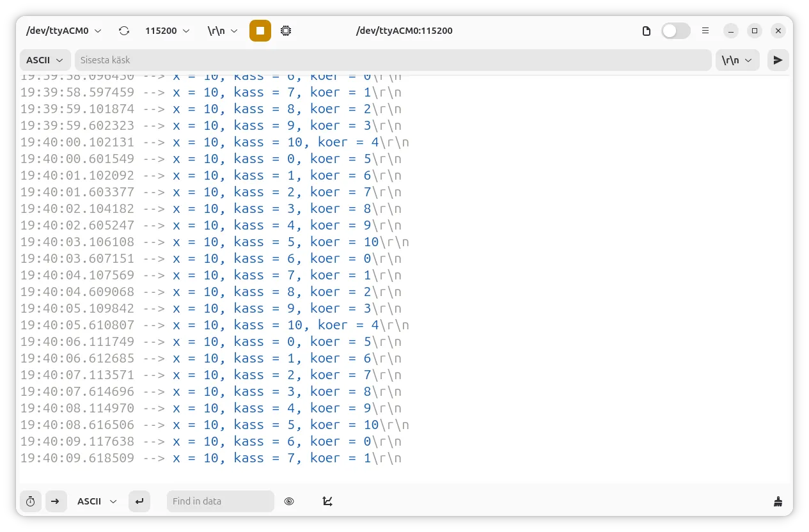Viewport: 809px width, 532px height.
Task: Select the log line at 19:40:02.605247
Action: [211, 225]
